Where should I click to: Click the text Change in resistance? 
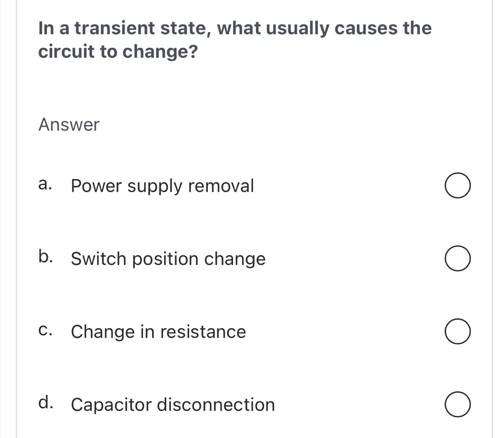tap(158, 332)
